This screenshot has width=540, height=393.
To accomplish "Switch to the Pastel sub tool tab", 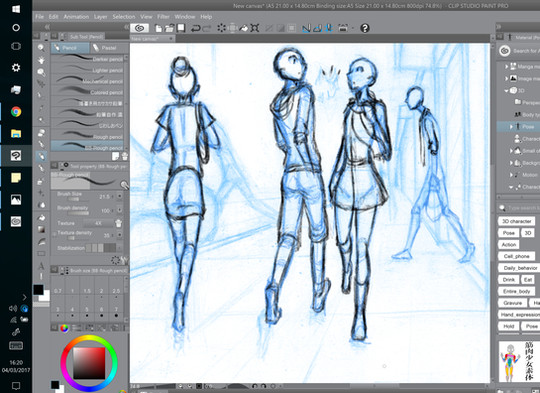I will pos(105,48).
